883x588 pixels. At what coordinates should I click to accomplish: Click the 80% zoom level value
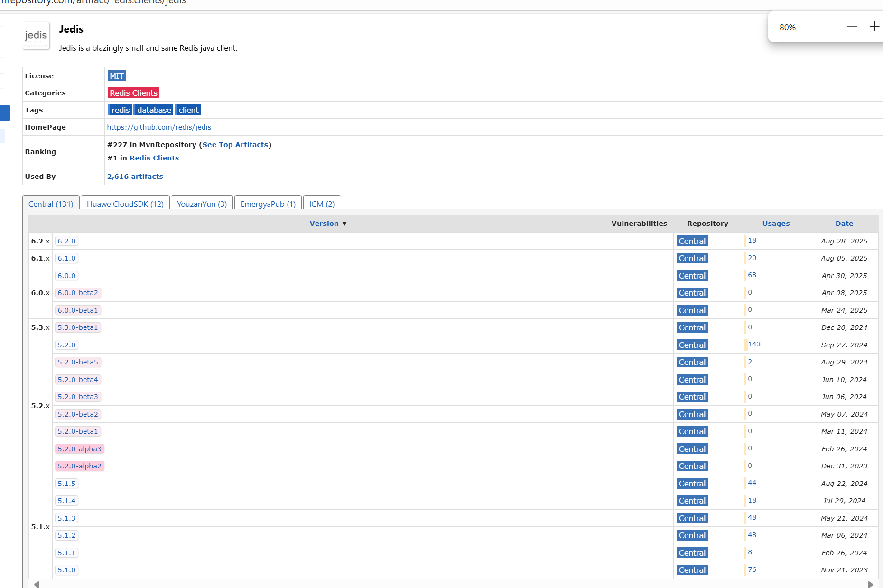tap(787, 28)
